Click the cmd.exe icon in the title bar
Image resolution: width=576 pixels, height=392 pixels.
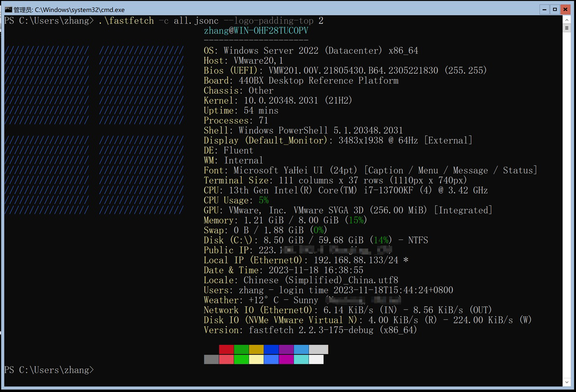click(8, 9)
